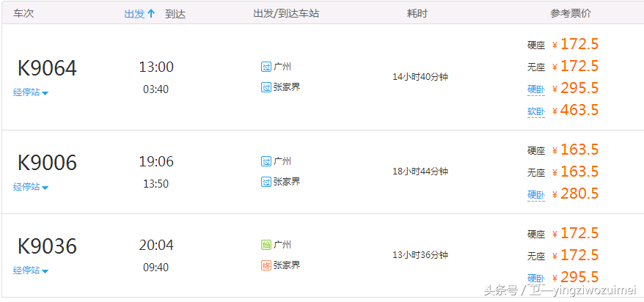644x302 pixels.
Task: Click the 参考票价 column header
Action: click(x=571, y=13)
